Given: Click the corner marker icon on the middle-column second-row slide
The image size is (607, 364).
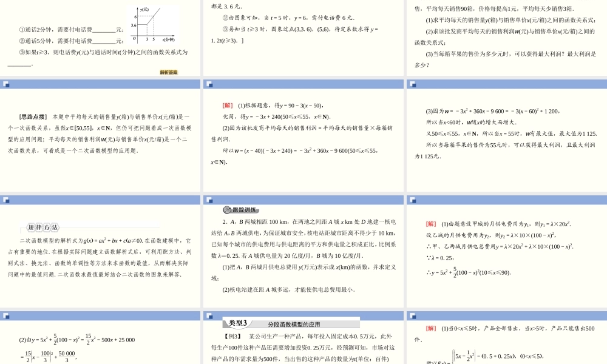Looking at the screenshot, I should 209,84.
